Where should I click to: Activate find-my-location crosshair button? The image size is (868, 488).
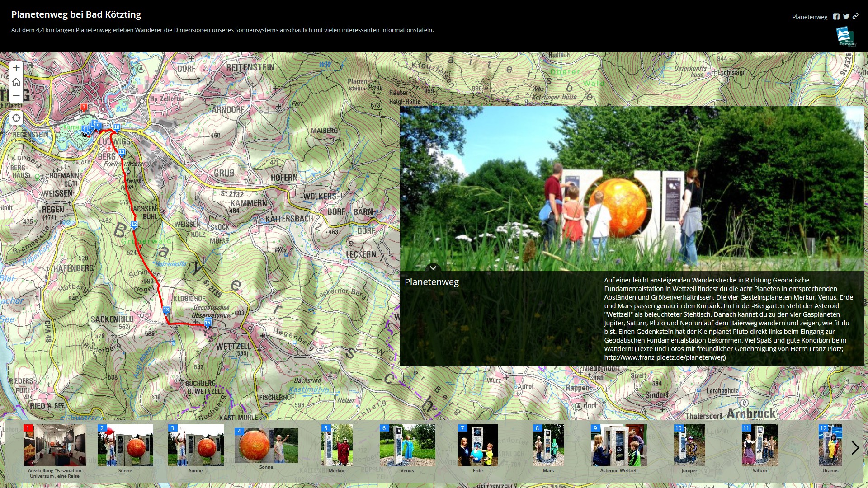[x=16, y=118]
